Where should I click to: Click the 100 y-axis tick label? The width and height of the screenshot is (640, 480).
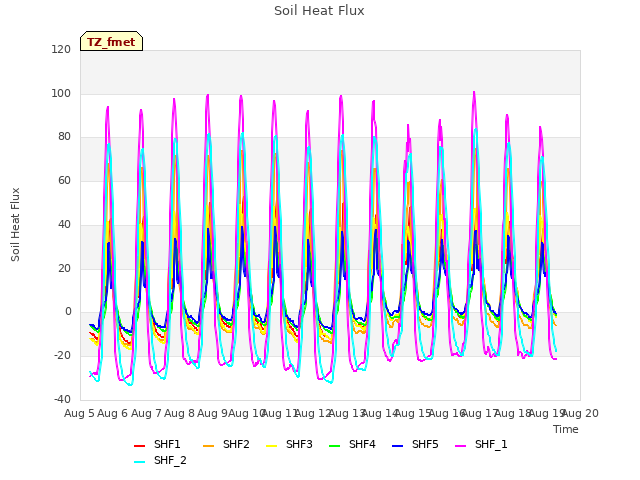pyautogui.click(x=61, y=93)
